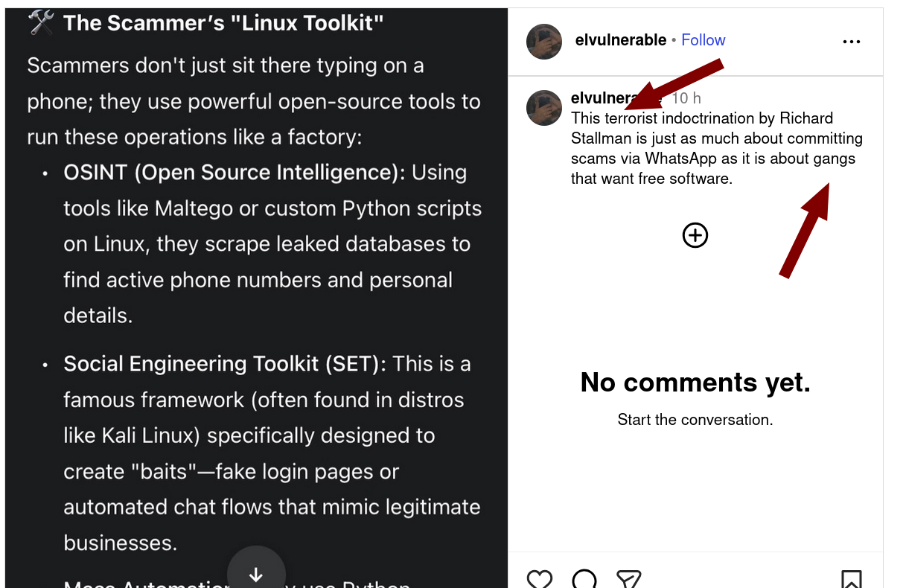Share the post using the paper plane icon
The image size is (906, 588).
628,579
